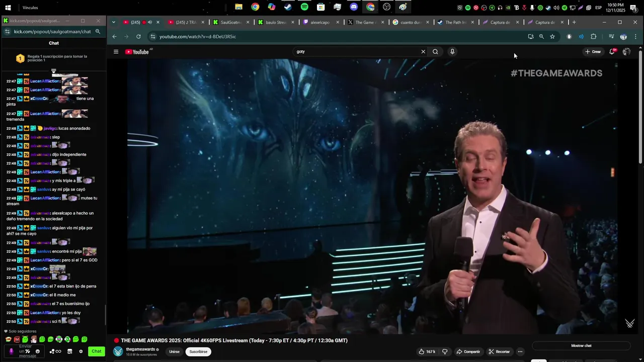Open the YouTube account avatar menu
The width and height of the screenshot is (644, 362).
tap(626, 51)
